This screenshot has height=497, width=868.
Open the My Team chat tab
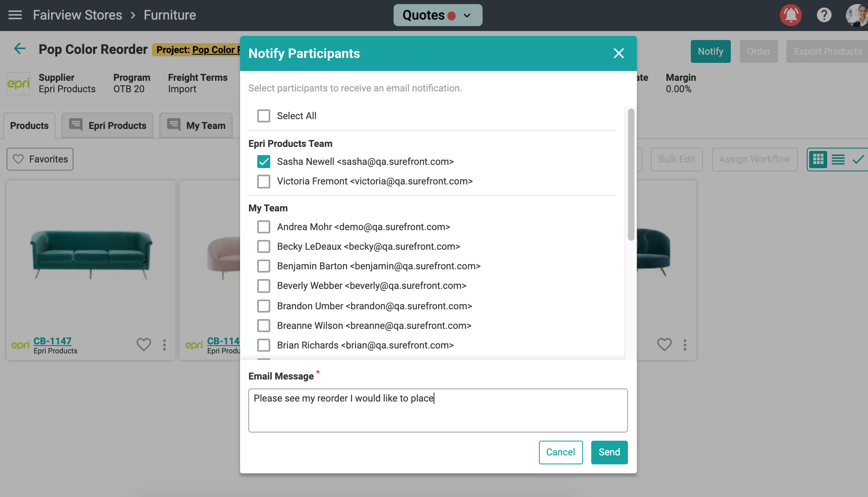click(x=196, y=126)
